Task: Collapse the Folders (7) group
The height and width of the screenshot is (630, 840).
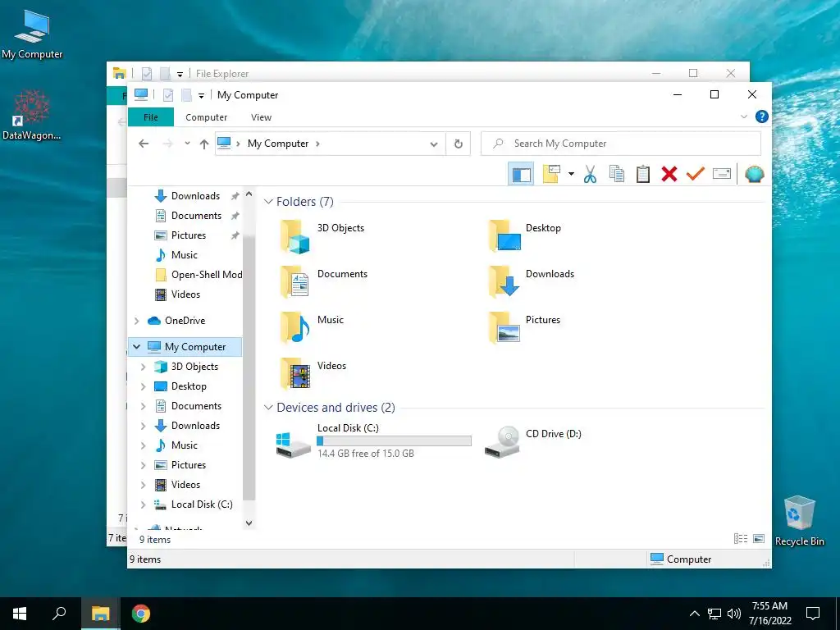Action: click(268, 202)
